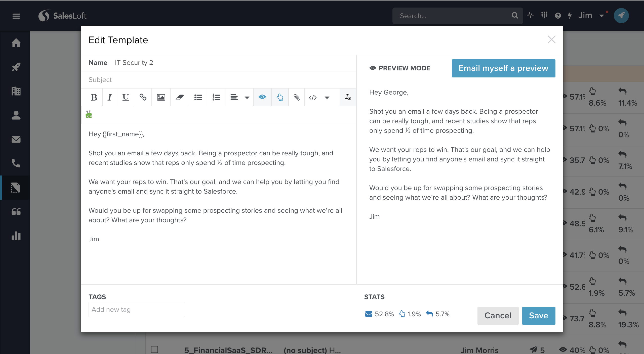
Task: Save the template changes
Action: coord(539,316)
